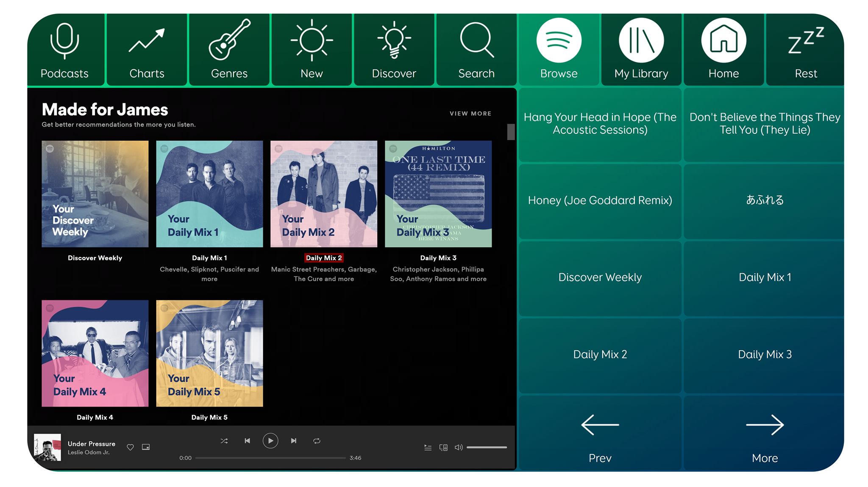Click the highlighted Daily Mix 2 title
Screen dimensions: 868x487
pyautogui.click(x=324, y=258)
